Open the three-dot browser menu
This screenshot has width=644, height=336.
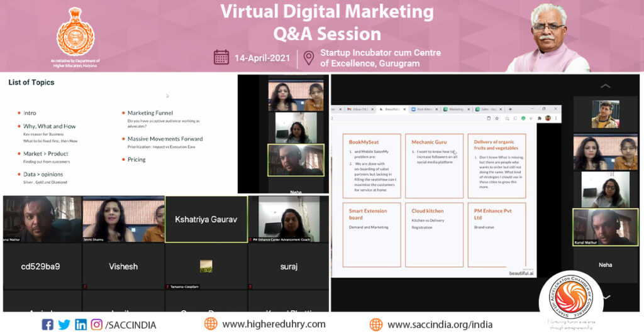tap(556, 118)
